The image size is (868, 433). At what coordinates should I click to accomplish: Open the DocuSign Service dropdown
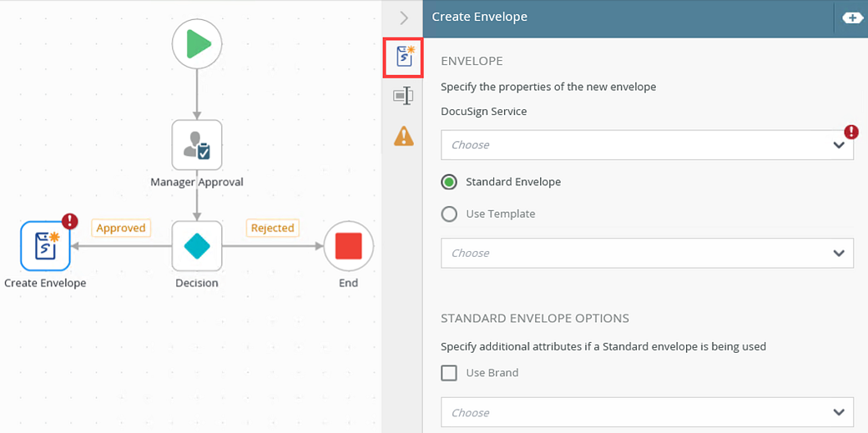(647, 145)
